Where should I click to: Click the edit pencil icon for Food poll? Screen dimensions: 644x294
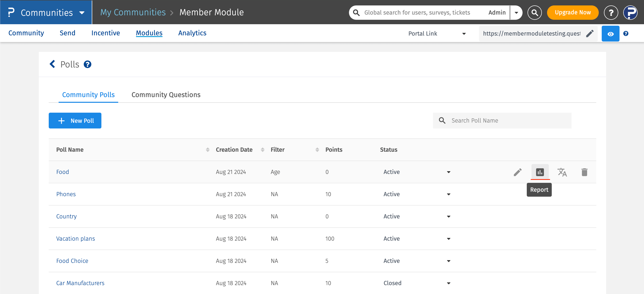(517, 172)
